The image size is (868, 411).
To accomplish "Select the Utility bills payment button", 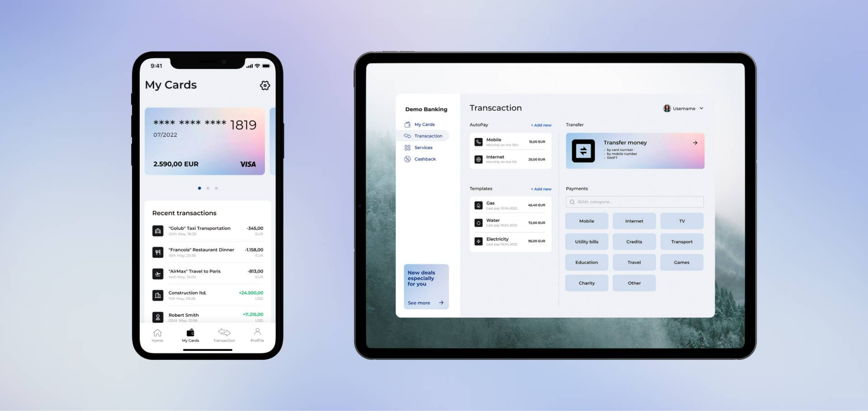I will (x=586, y=241).
